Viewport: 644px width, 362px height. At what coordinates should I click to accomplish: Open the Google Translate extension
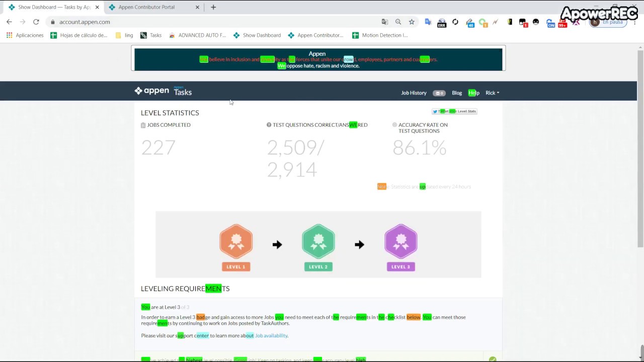[428, 22]
